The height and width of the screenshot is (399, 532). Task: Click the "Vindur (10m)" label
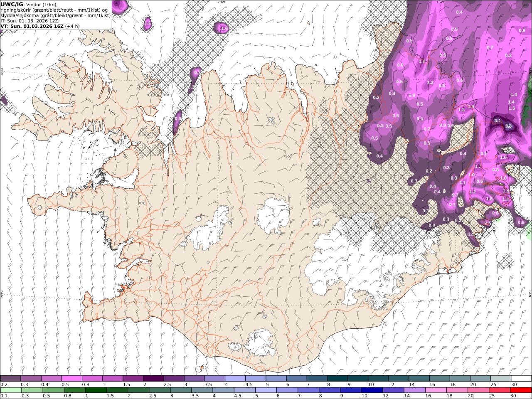42,5
